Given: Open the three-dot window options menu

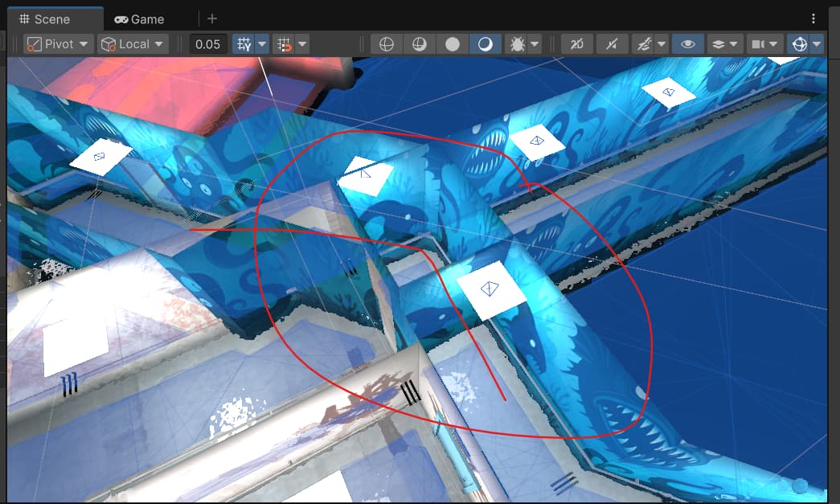Looking at the screenshot, I should [814, 18].
